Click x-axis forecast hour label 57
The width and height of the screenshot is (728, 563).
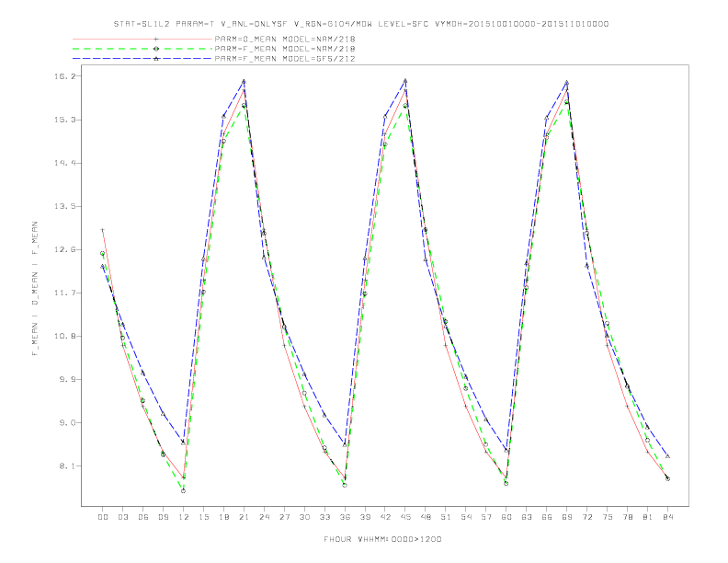tap(486, 517)
